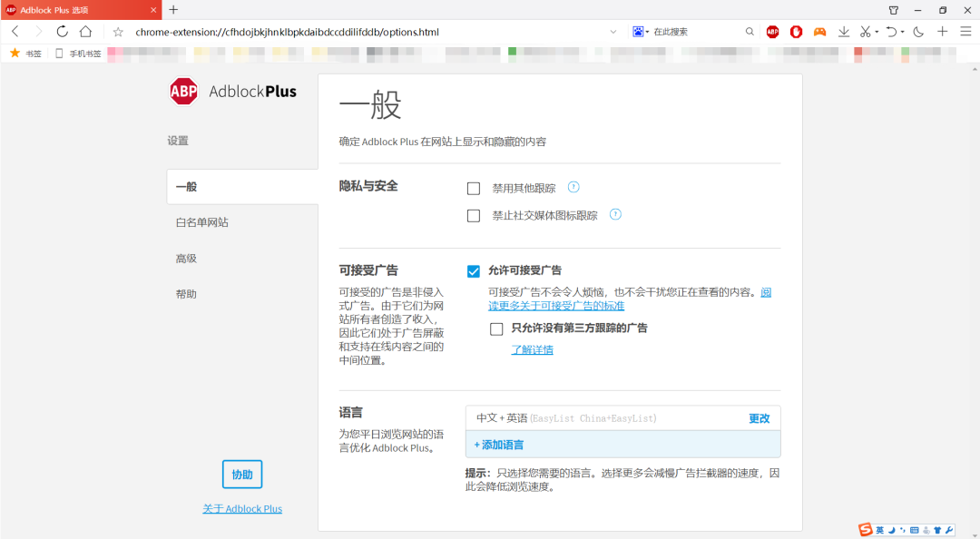Go forward with the forward arrow
The width and height of the screenshot is (980, 539).
tap(38, 31)
